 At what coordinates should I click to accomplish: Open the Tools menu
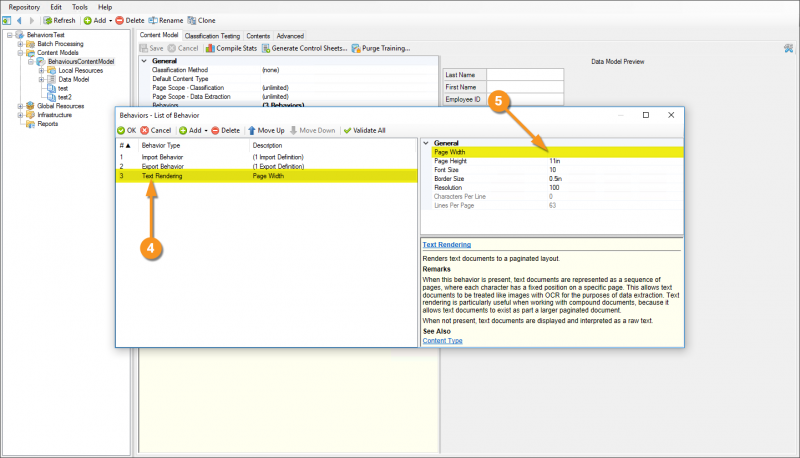(79, 6)
